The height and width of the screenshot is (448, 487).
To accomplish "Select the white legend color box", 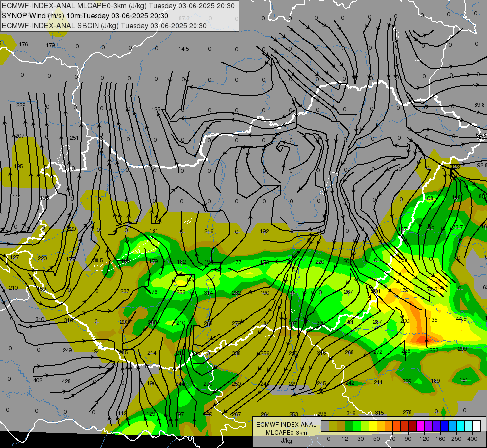I will point(476,426).
